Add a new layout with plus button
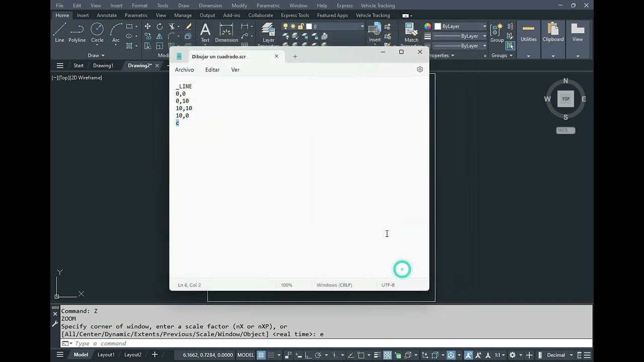The height and width of the screenshot is (362, 644). [x=154, y=355]
